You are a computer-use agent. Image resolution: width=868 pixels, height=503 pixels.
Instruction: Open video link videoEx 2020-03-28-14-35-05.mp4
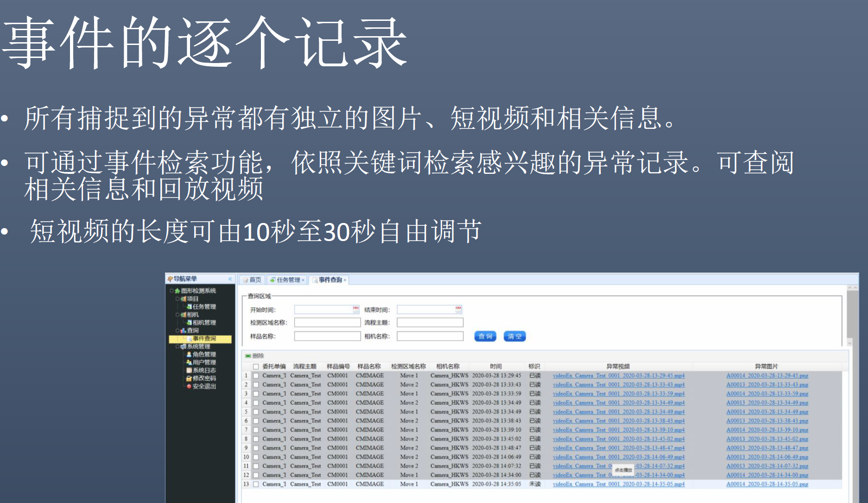coord(618,484)
